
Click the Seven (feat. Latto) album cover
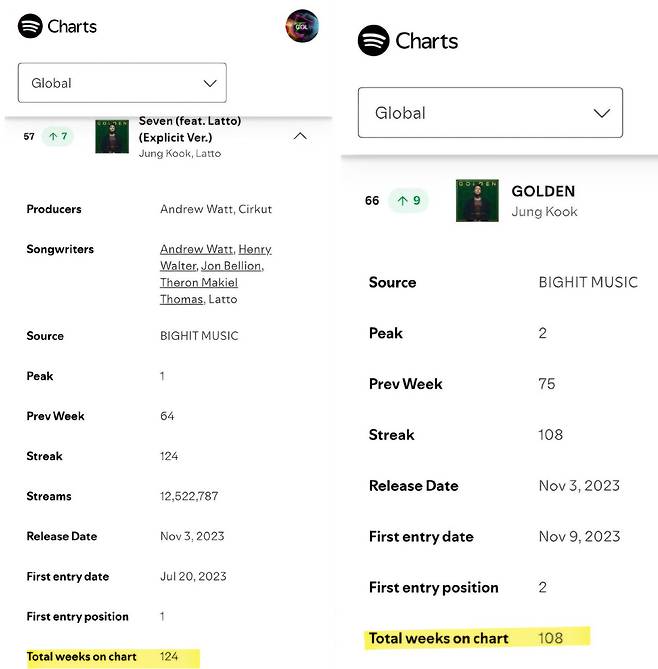(112, 136)
